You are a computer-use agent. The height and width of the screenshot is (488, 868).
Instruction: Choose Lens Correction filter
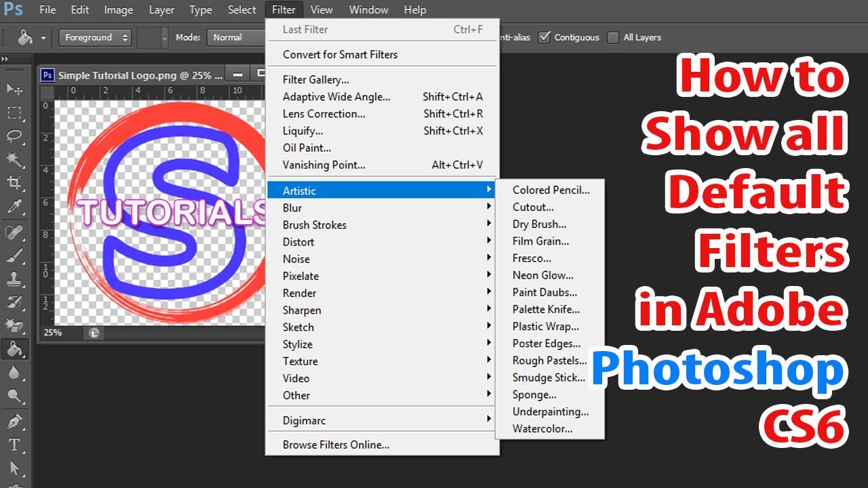[382, 114]
